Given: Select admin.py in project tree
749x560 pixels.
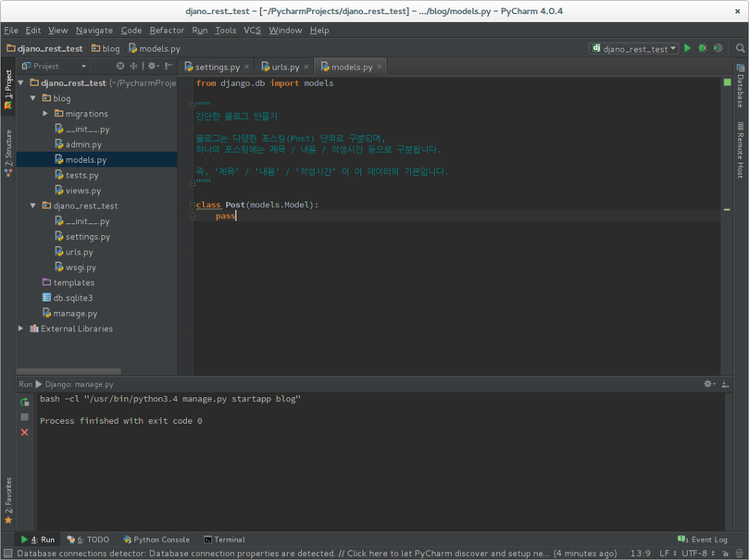Looking at the screenshot, I should (x=96, y=144).
